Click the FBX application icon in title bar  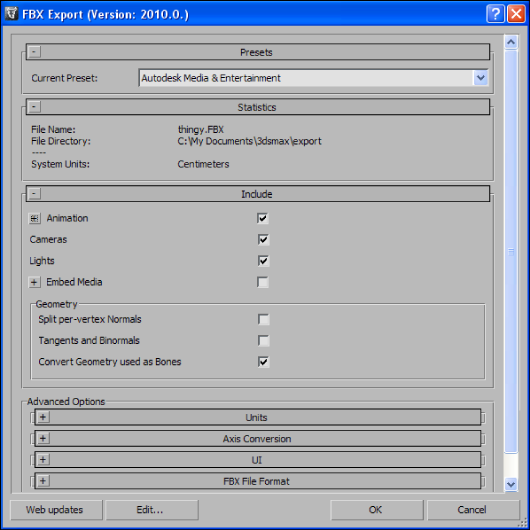11,14
